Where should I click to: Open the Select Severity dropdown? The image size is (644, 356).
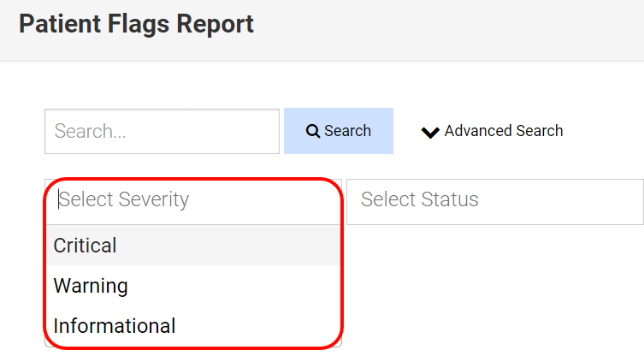[193, 200]
